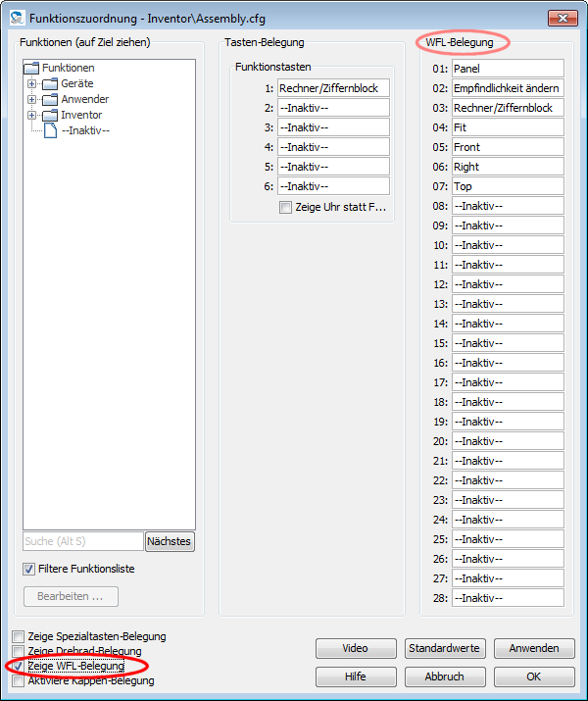588x701 pixels.
Task: Click function key 1 Rechner/Ziffernblock field
Action: point(333,88)
